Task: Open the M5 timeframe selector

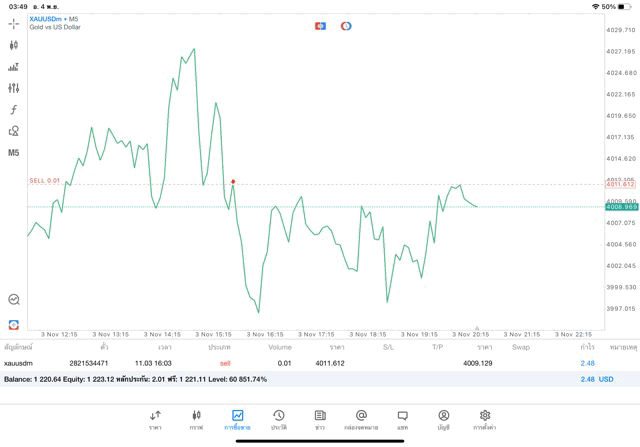Action: 14,153
